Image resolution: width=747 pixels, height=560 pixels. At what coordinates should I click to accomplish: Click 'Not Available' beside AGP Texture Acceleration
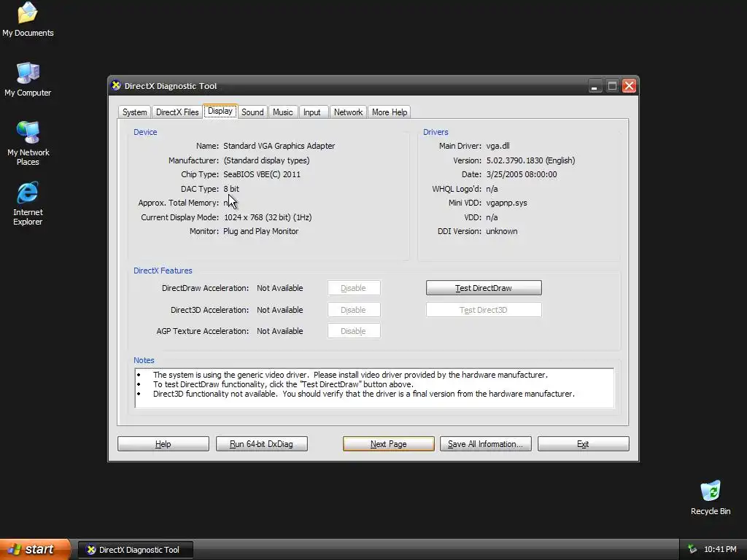pos(279,331)
